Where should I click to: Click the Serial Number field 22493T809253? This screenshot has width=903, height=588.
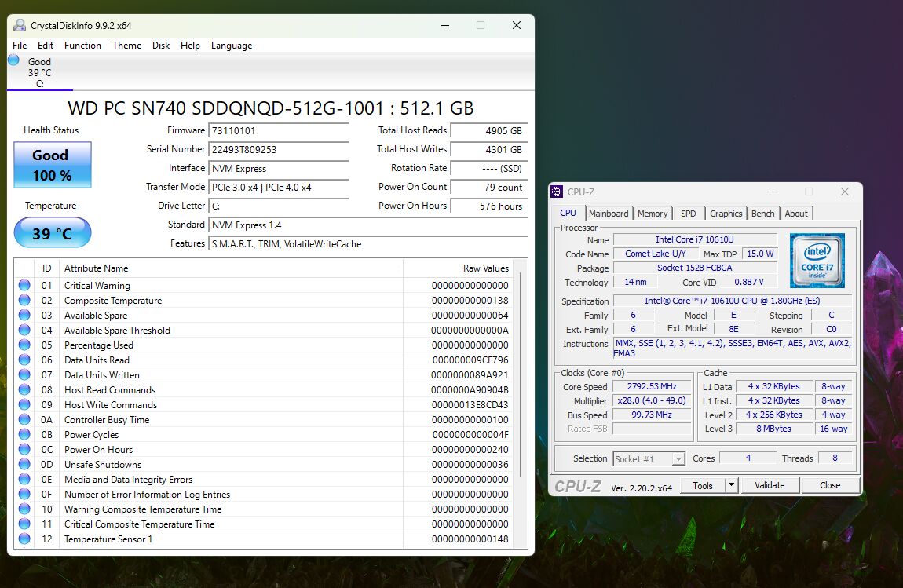coord(279,150)
